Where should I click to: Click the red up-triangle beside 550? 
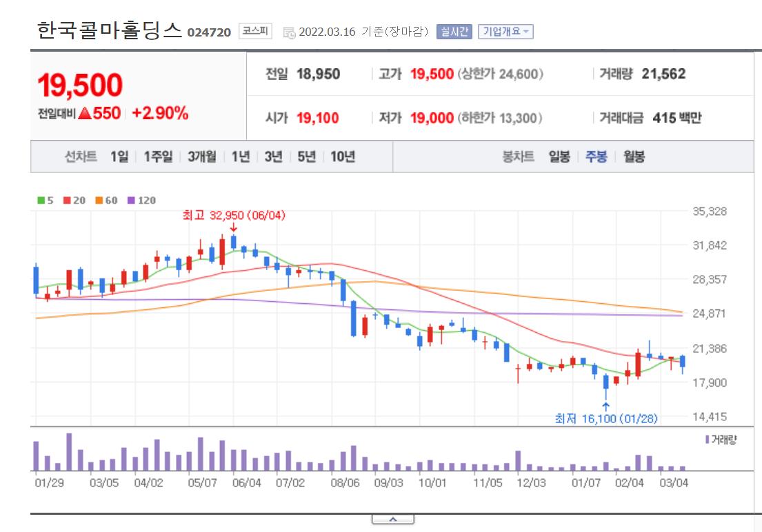pos(85,113)
